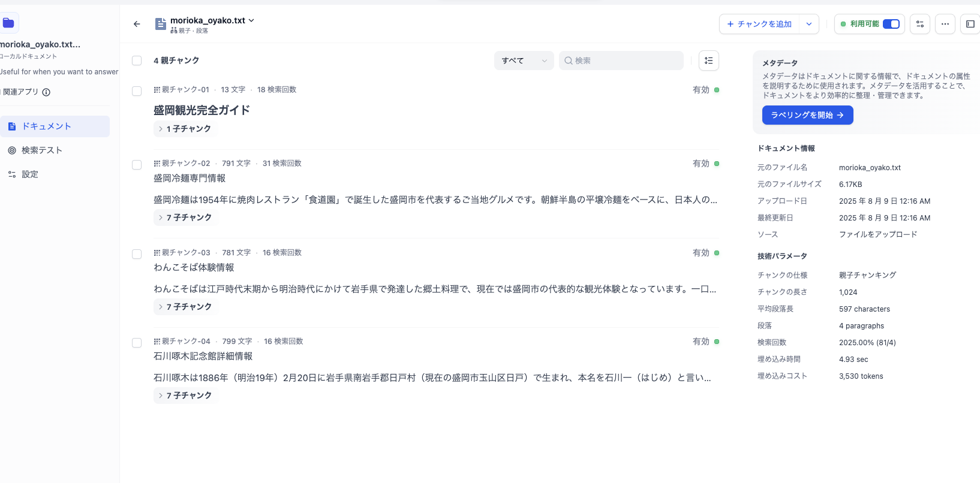
Task: Click the back arrow icon
Action: (137, 24)
